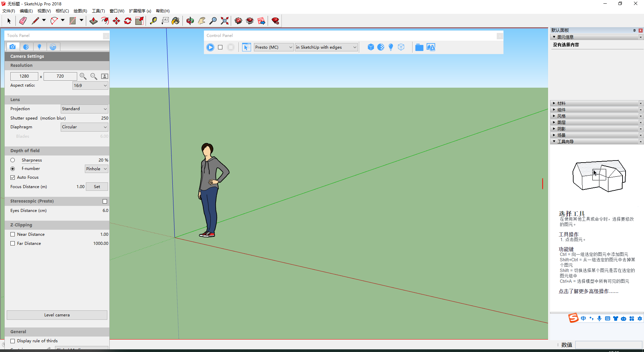Choose the Paint Bucket tool
Viewport: 644px width, 352px height.
tap(176, 21)
